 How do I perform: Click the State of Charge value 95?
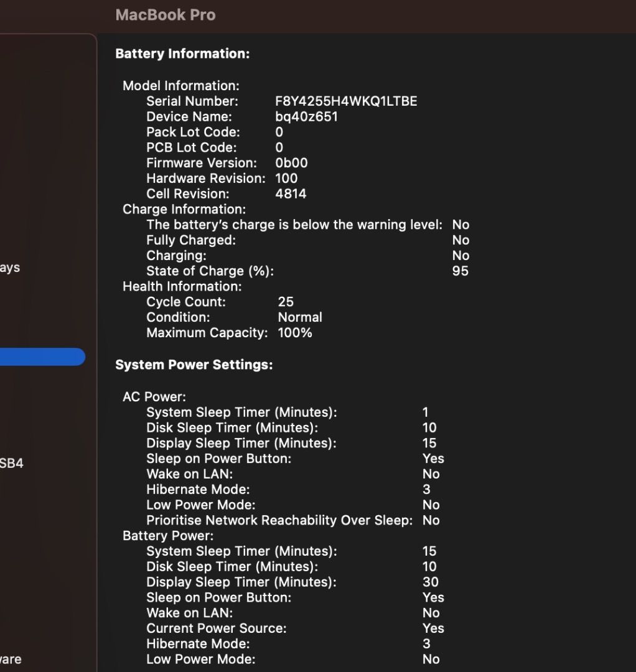461,271
